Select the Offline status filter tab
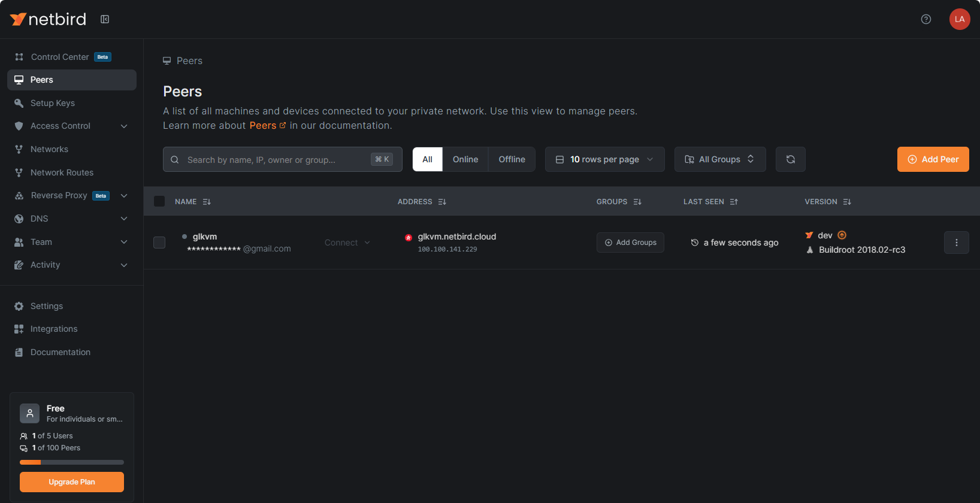 512,159
